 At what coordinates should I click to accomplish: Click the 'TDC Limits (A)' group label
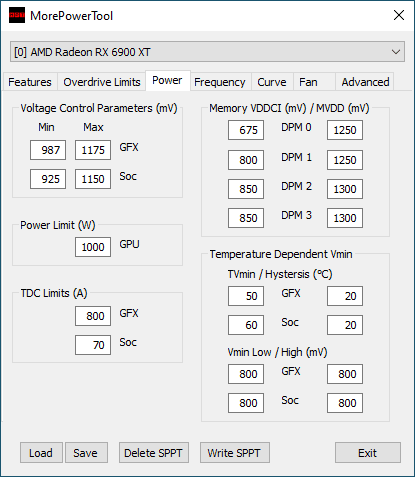(x=54, y=293)
